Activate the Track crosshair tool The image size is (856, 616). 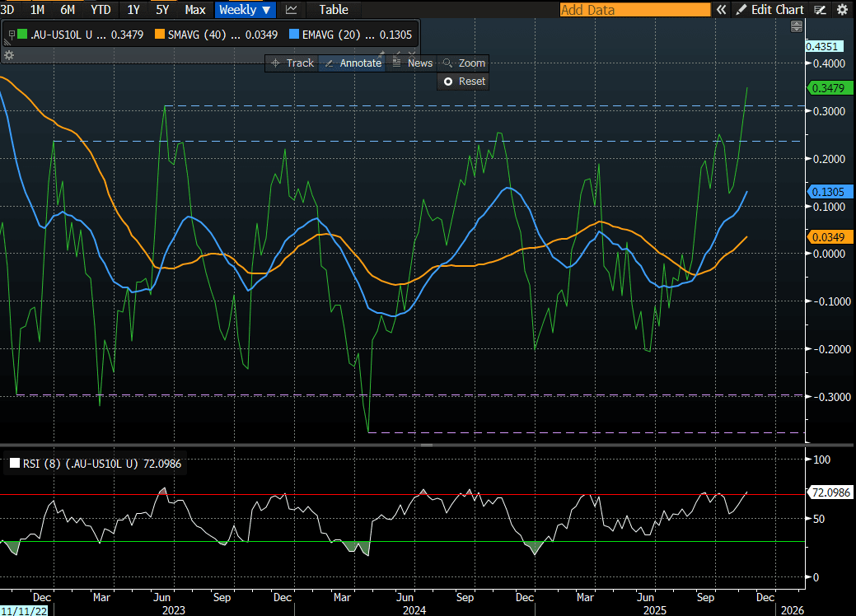point(292,63)
